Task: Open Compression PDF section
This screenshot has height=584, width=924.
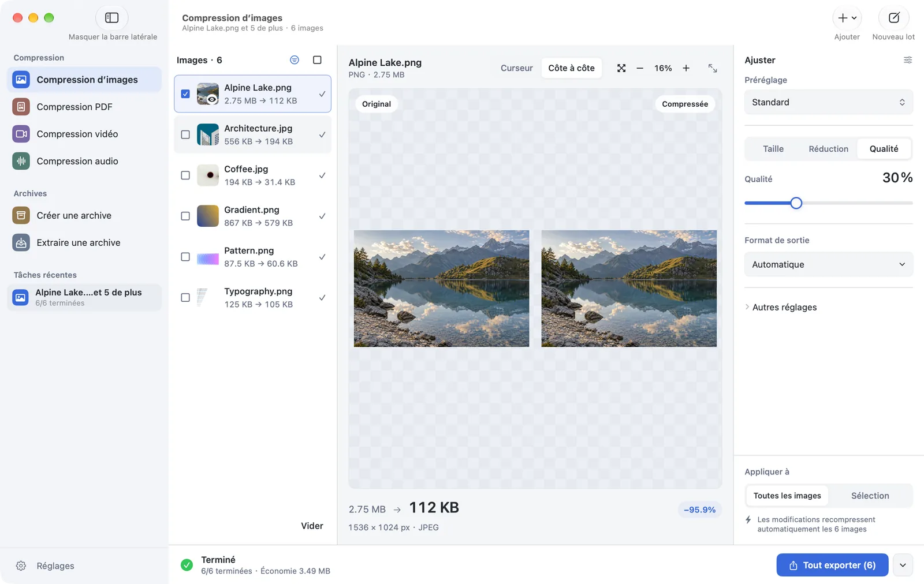Action: tap(84, 107)
